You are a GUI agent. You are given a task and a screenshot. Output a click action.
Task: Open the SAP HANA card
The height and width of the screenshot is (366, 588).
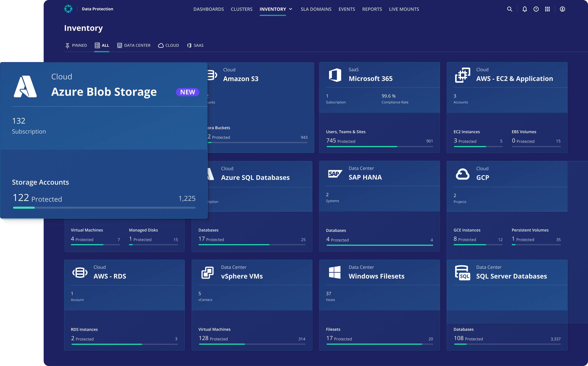(365, 177)
